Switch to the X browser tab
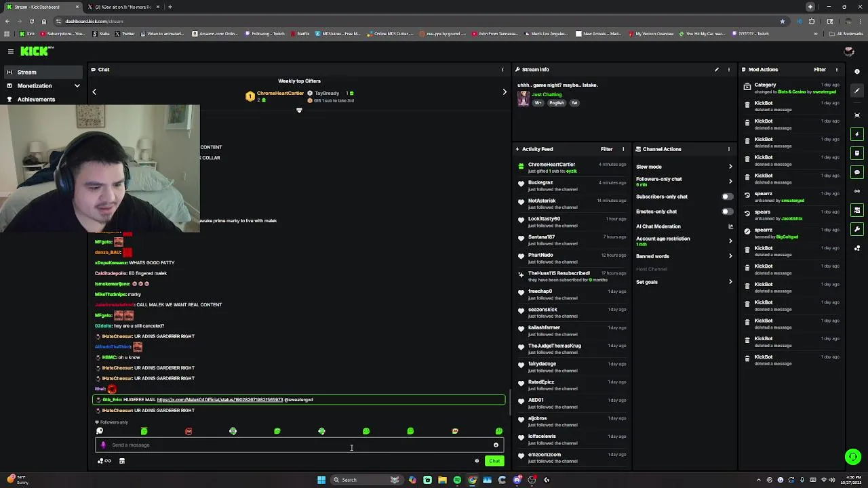 click(x=122, y=7)
